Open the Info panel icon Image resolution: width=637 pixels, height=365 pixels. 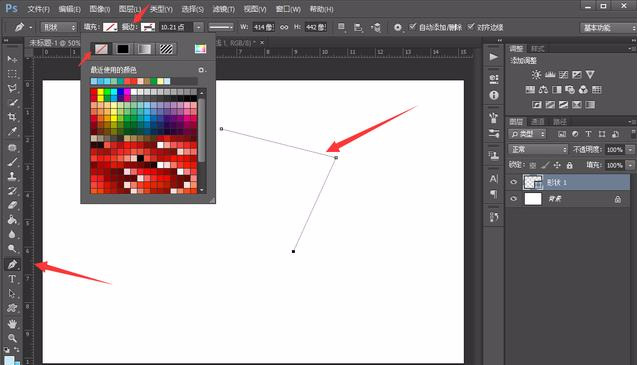494,95
